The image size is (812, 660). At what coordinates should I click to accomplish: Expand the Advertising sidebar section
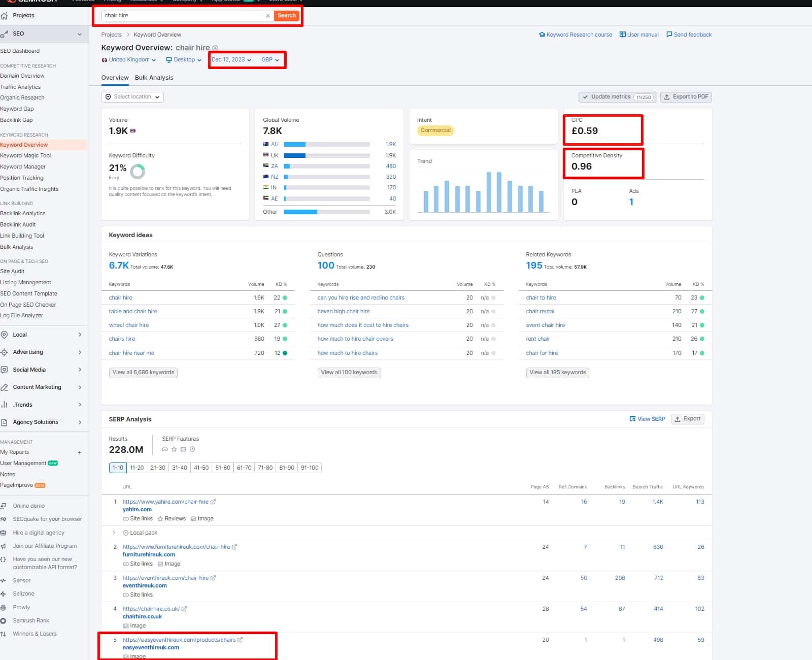[80, 352]
